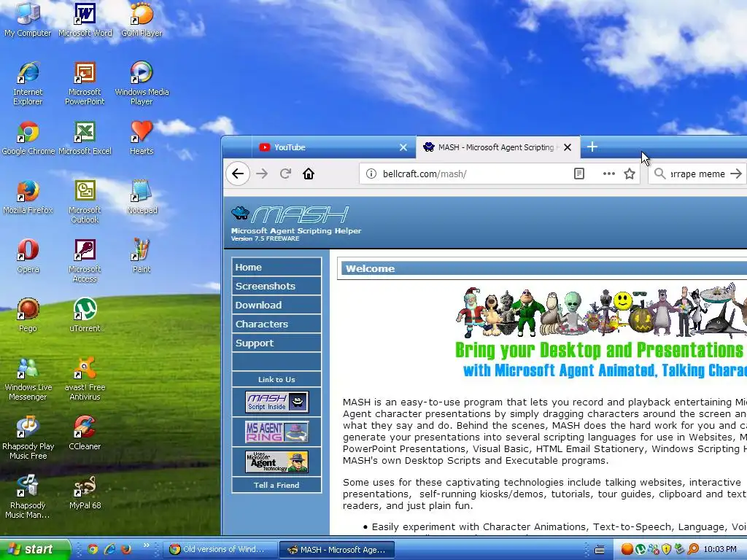Open uTorrent desktop shortcut

coord(85,315)
